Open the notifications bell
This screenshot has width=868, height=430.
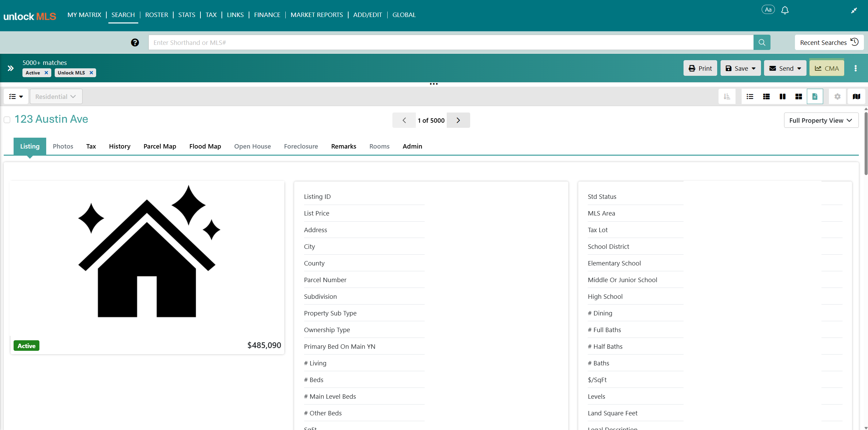(x=785, y=10)
